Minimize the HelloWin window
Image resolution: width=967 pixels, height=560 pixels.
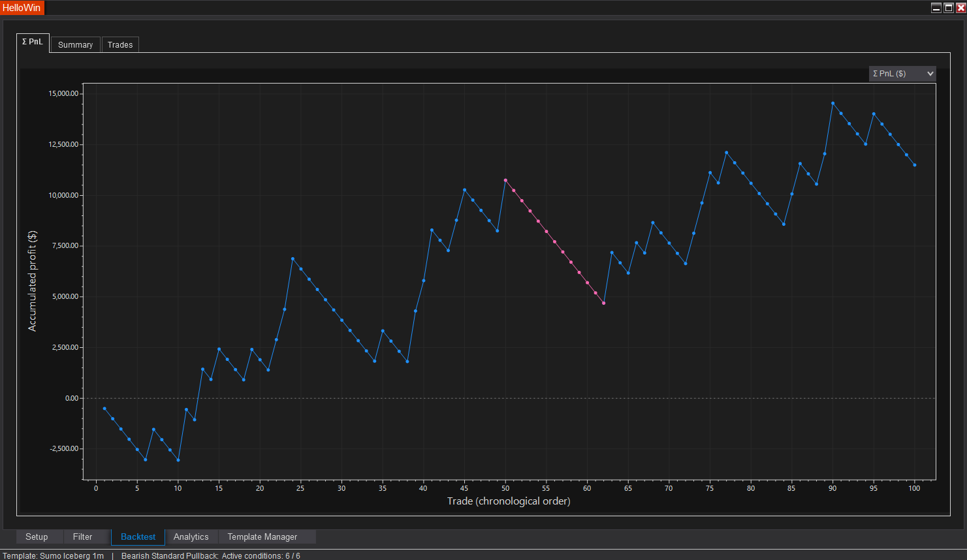pyautogui.click(x=936, y=8)
